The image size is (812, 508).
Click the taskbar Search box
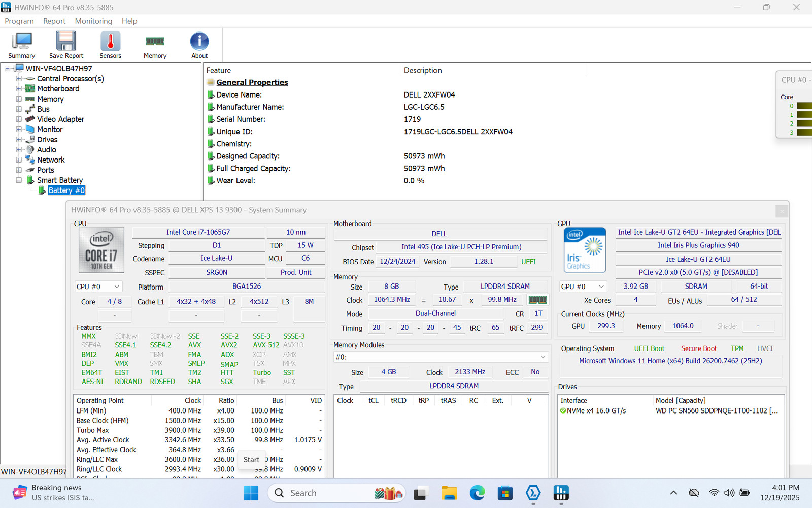click(x=336, y=493)
